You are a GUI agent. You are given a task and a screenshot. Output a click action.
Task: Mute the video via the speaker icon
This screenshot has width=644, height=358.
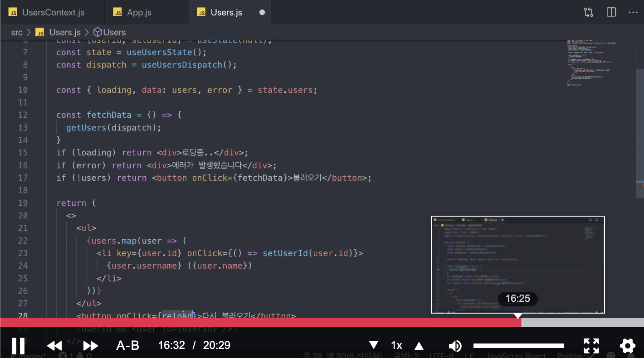click(x=455, y=346)
